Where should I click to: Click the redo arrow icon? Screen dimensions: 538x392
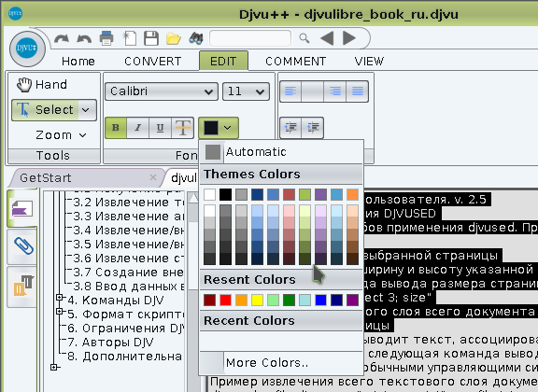tap(62, 38)
